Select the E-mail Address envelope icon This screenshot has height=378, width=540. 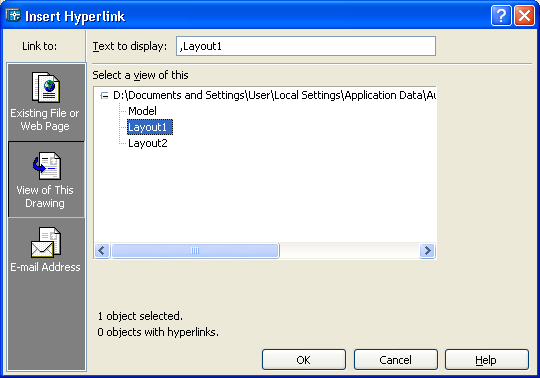[46, 242]
